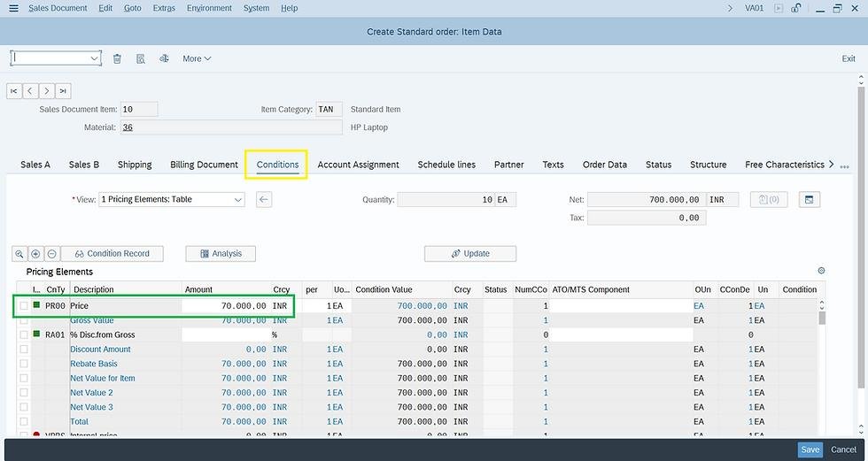Click the minus delete row icon
The height and width of the screenshot is (461, 868).
tap(51, 254)
